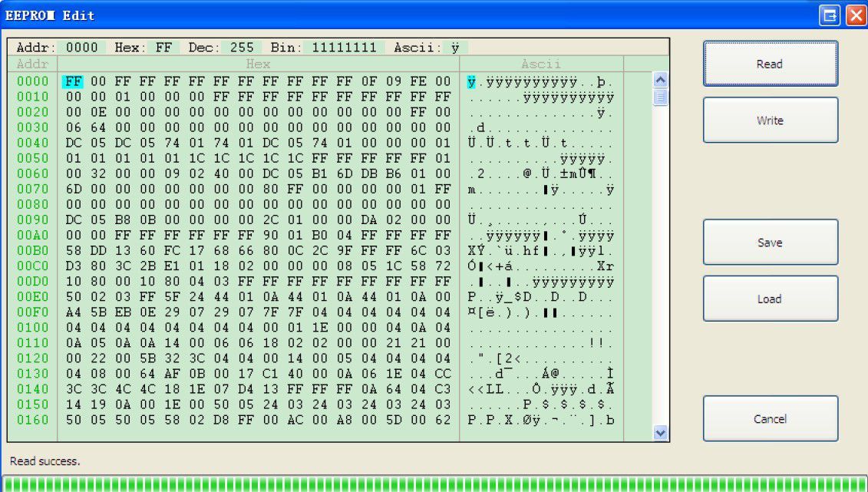Click the B8 byte in row 0090
The width and height of the screenshot is (868, 492).
pos(123,220)
